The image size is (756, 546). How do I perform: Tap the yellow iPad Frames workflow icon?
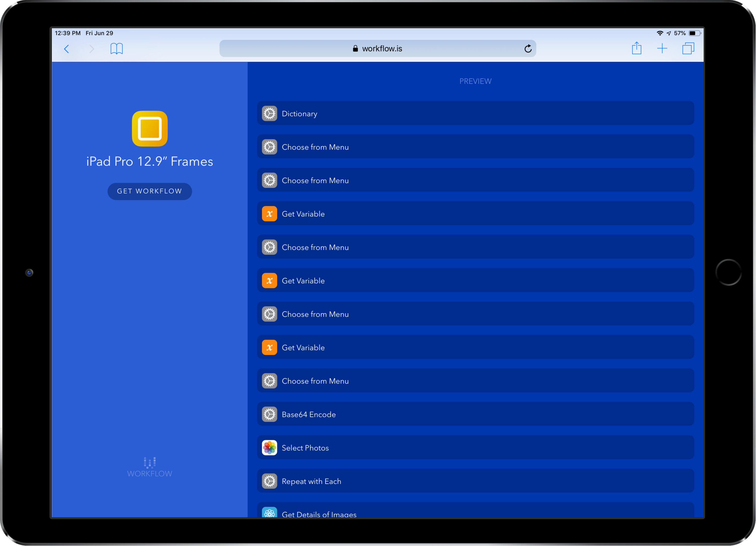pos(150,129)
